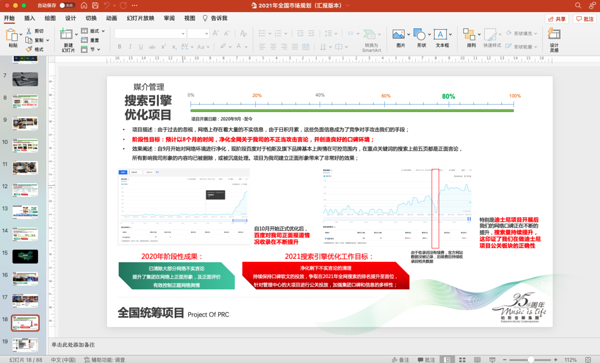Screen dimensions: 600x363
Task: Click the Save icon in title bar
Action: point(95,5)
